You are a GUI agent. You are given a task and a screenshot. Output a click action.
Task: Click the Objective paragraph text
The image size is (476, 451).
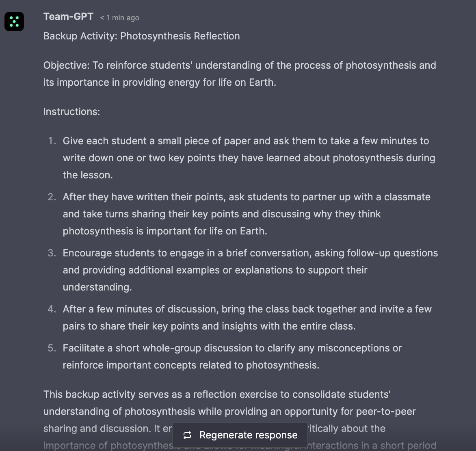click(x=240, y=74)
